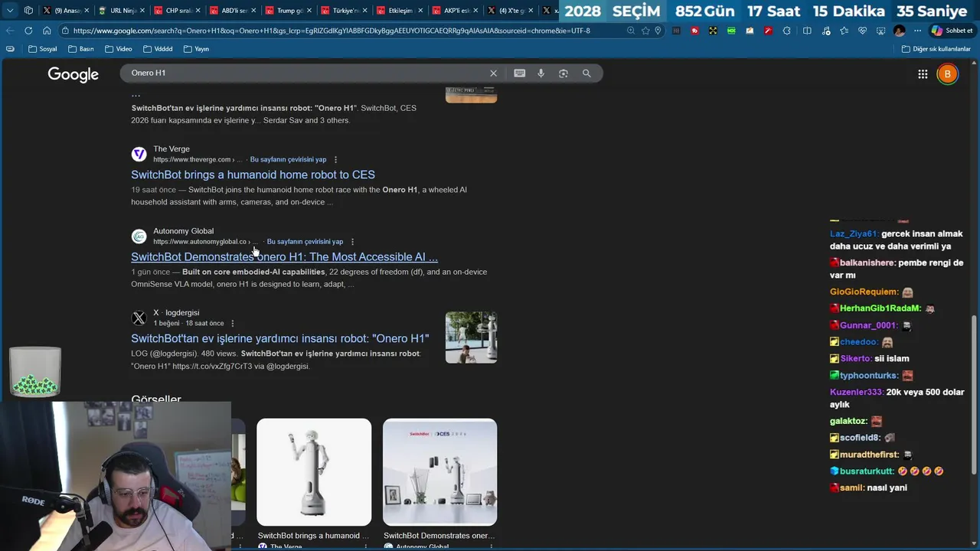Open the Google apps grid
The height and width of the screenshot is (551, 980).
(x=923, y=74)
